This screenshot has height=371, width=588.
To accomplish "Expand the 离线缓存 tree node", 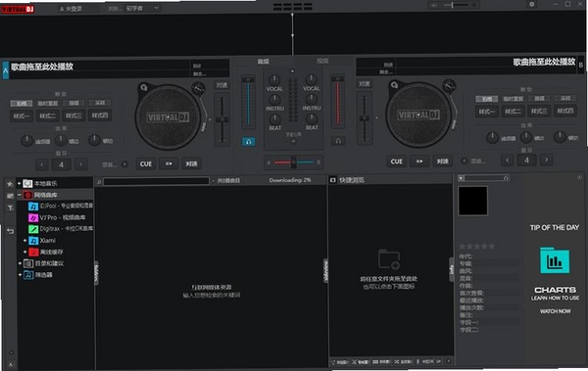I will [x=24, y=253].
